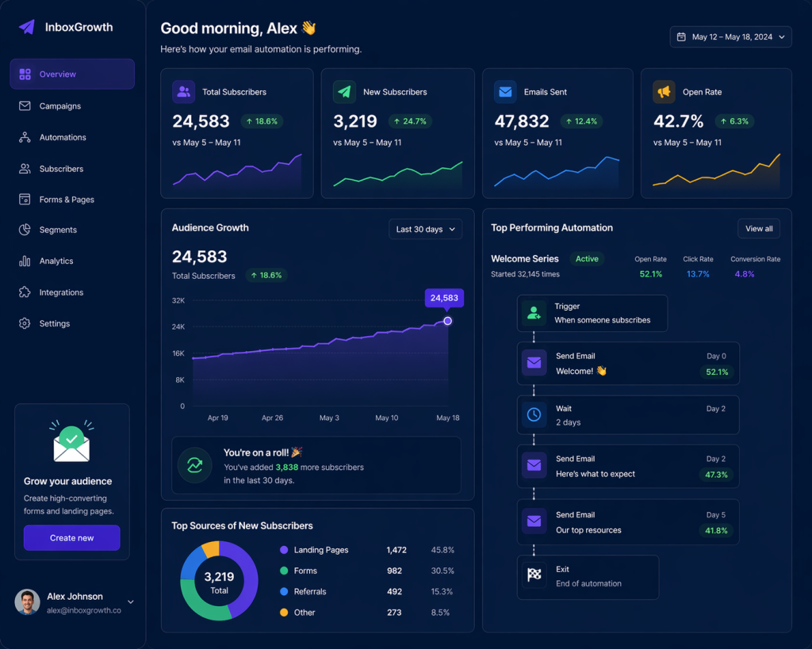Click the New Subscribers paper plane icon

coord(344,92)
